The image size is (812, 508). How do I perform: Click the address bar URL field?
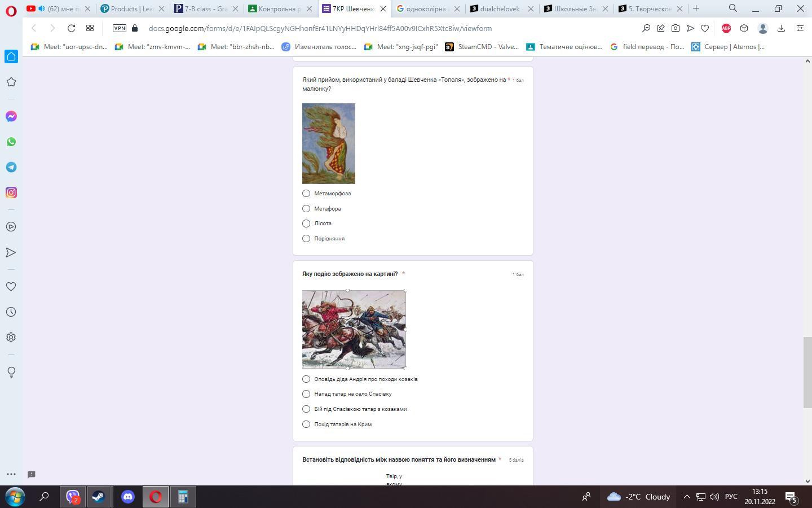click(320, 28)
